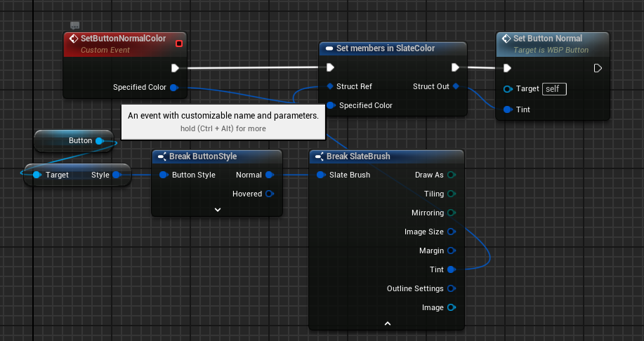Click the Tiling output pin
Viewport: 644px width, 341px height.
(452, 194)
